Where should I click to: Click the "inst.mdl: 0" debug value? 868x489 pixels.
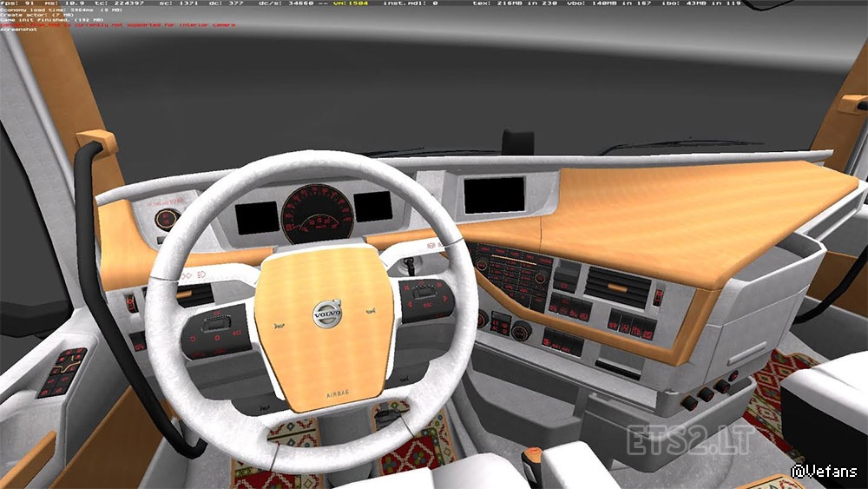[411, 3]
